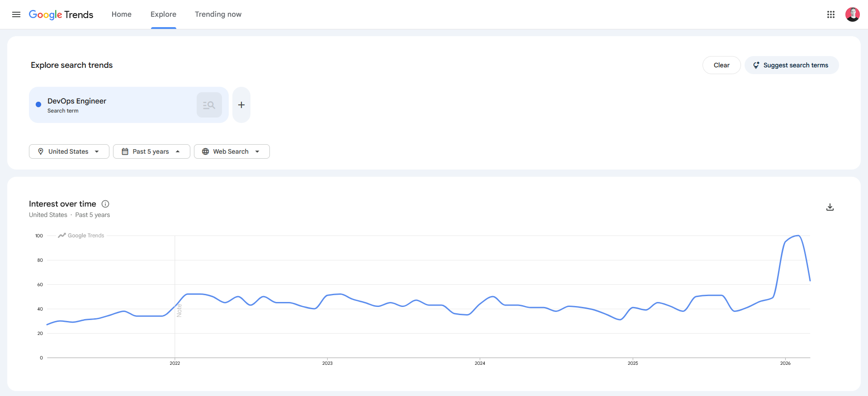Click the Interest over time heading
Image resolution: width=868 pixels, height=396 pixels.
[x=62, y=204]
